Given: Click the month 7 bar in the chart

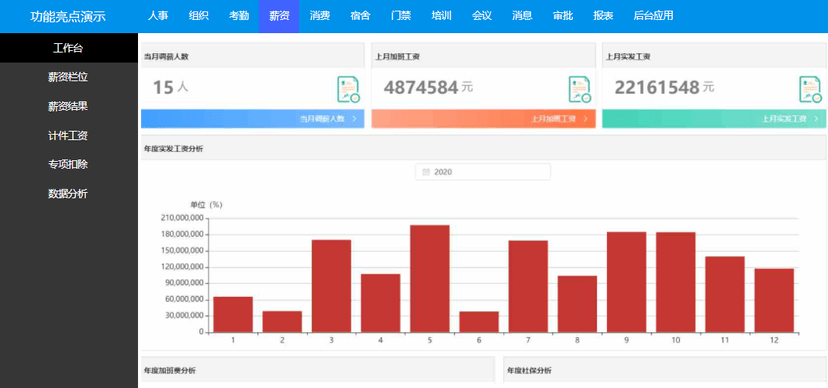Looking at the screenshot, I should point(528,287).
